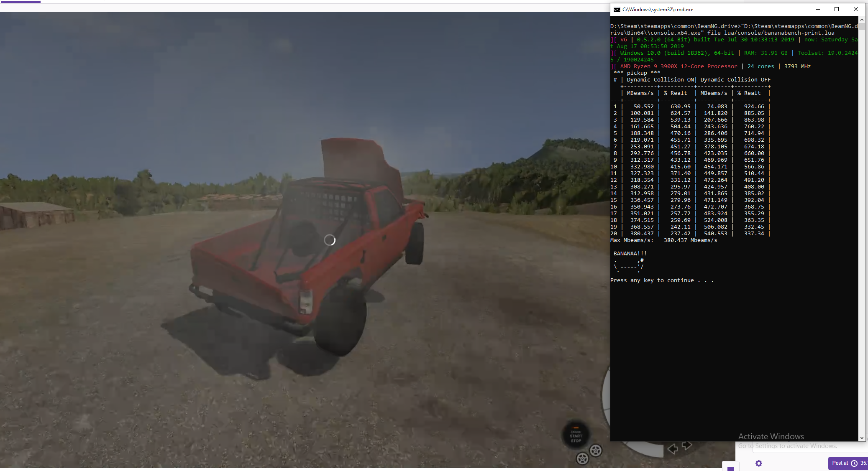Click the value 630.95 in row 1
Viewport: 868px width, 471px height.
[680, 107]
